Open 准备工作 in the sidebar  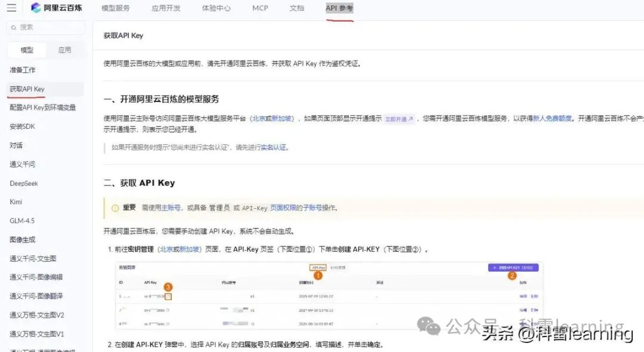pos(23,70)
